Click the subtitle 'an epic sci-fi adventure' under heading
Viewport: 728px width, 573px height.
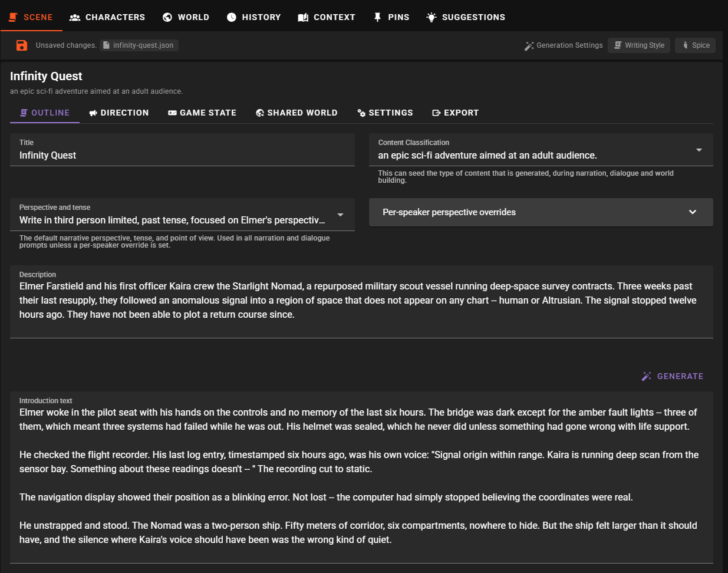(96, 91)
